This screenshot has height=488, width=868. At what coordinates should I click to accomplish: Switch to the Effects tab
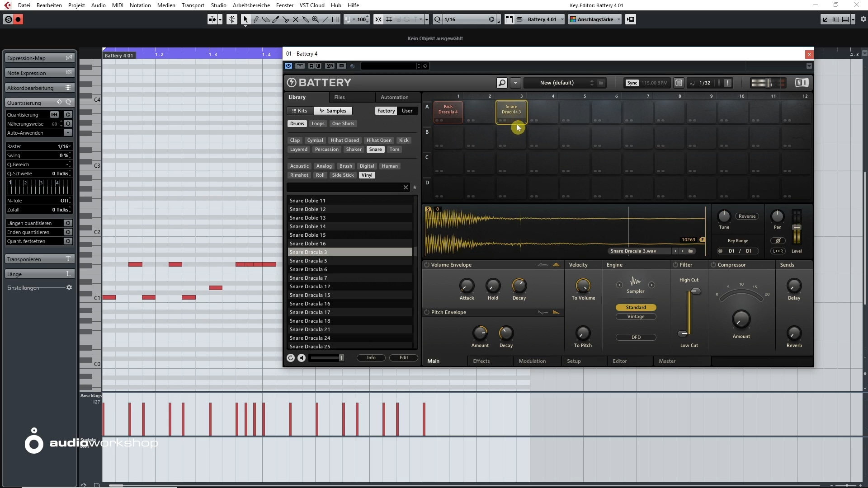481,361
